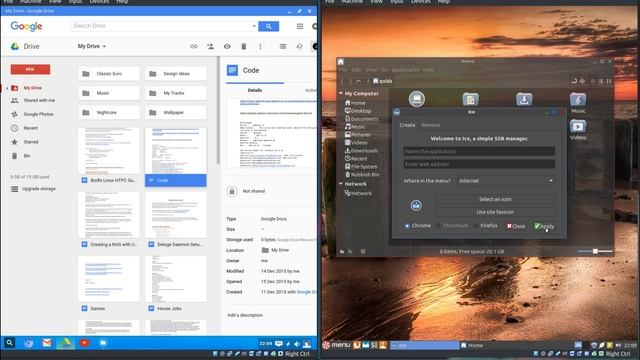Click the blue Search Drive button
This screenshot has height=360, width=640.
(269, 26)
